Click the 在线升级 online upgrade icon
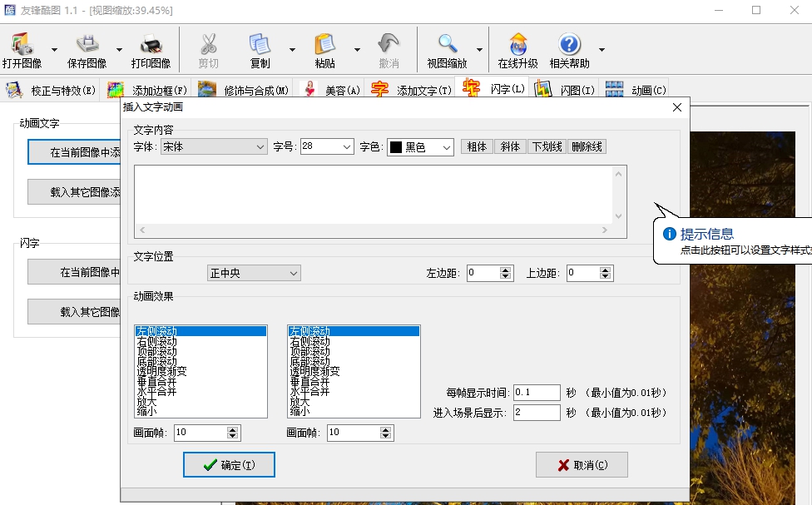812x505 pixels. 517,44
